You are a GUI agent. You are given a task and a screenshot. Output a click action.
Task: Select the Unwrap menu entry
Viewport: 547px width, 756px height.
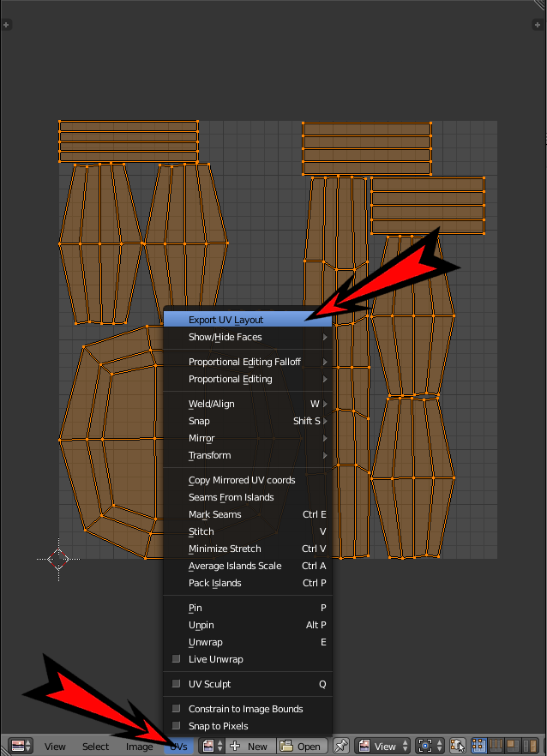(248, 642)
